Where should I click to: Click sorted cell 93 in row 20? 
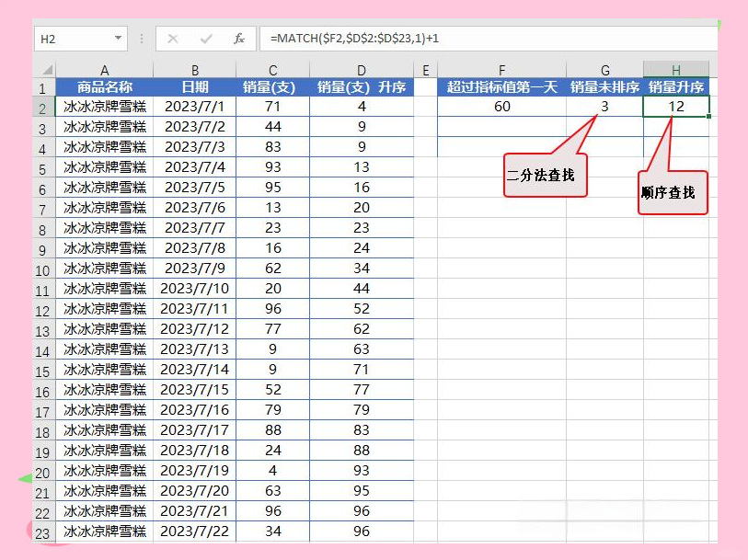pos(362,471)
